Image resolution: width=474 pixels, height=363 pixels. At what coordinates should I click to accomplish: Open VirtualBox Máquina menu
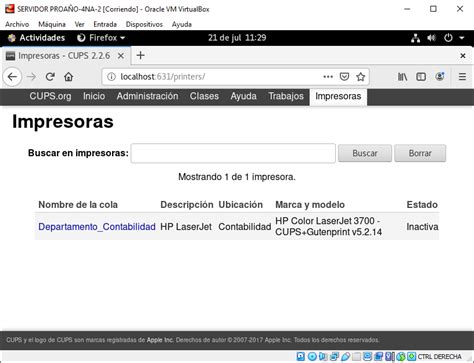(x=52, y=24)
